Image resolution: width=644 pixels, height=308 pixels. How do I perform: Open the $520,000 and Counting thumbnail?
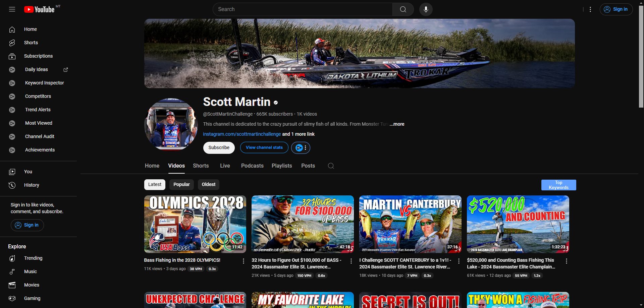tap(518, 224)
